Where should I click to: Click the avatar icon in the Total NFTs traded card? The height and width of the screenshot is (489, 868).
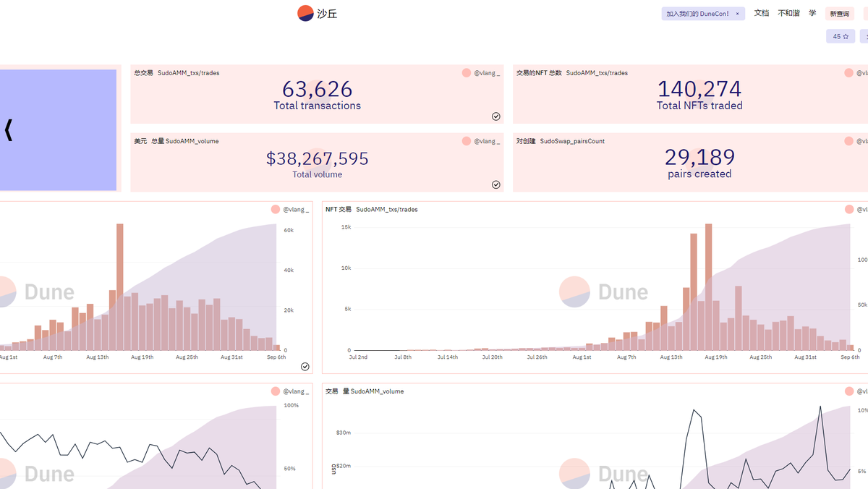tap(849, 73)
